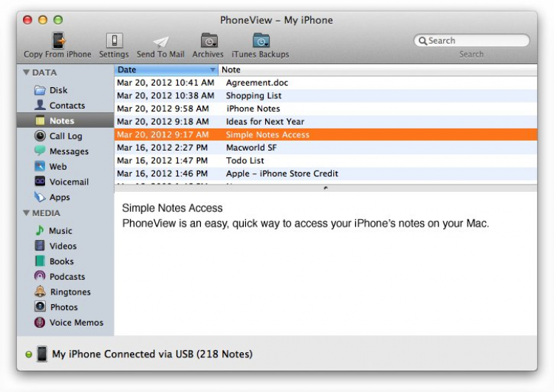The height and width of the screenshot is (392, 554).
Task: Open Podcasts in the sidebar
Action: (x=65, y=276)
